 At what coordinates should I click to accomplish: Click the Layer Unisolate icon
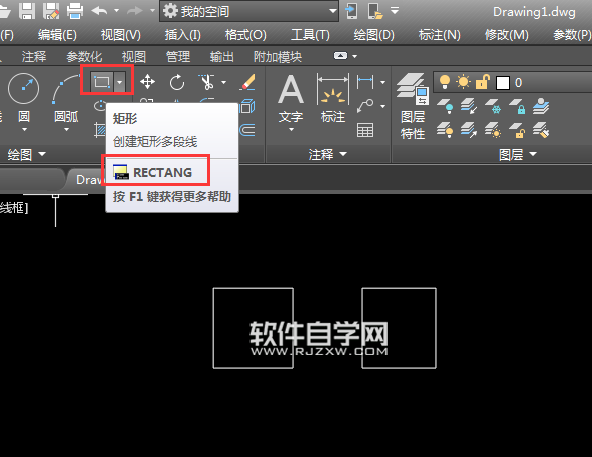469,130
